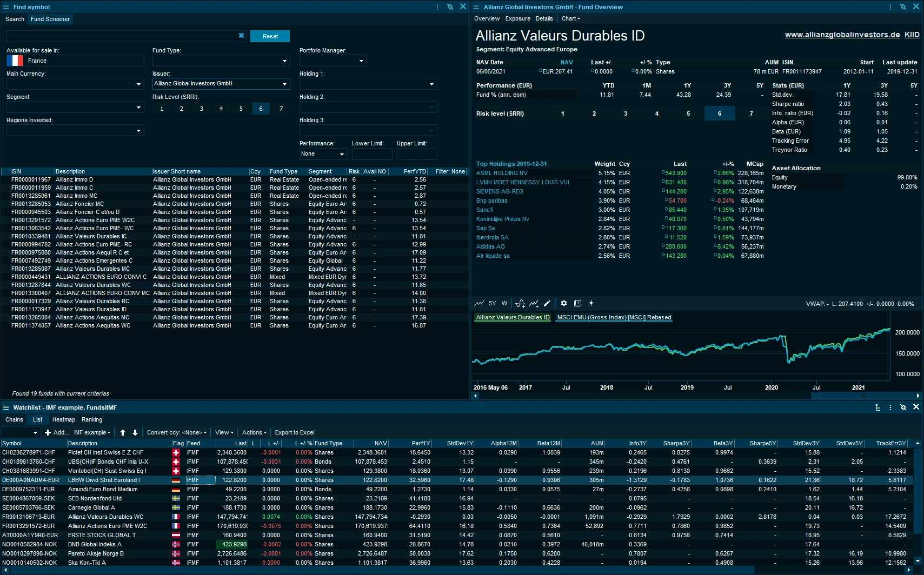Click the chart type line icon

click(479, 303)
